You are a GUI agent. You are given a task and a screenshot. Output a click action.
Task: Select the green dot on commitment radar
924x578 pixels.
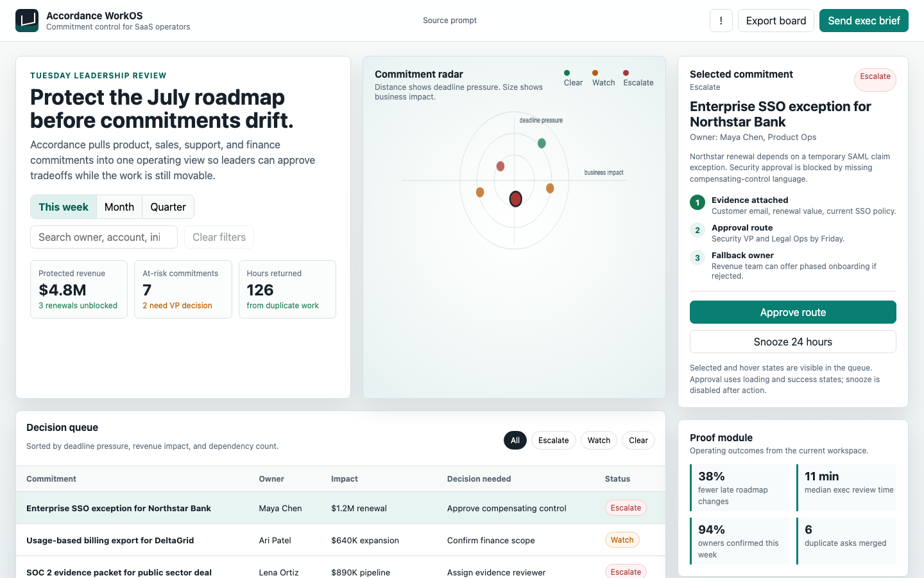tap(542, 143)
